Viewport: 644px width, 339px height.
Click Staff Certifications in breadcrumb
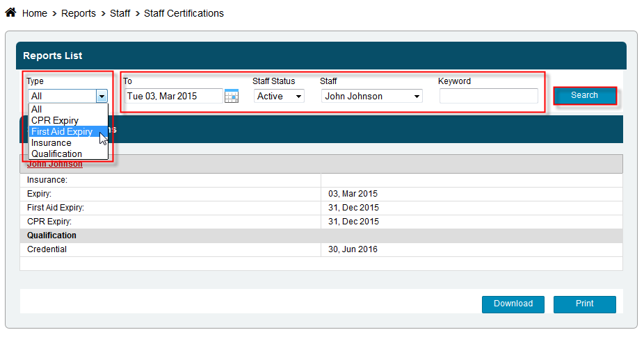184,13
